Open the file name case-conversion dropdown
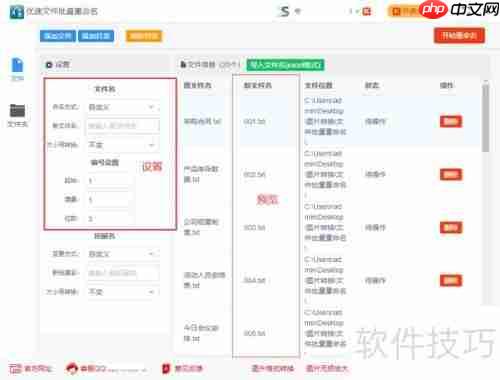 pyautogui.click(x=123, y=145)
